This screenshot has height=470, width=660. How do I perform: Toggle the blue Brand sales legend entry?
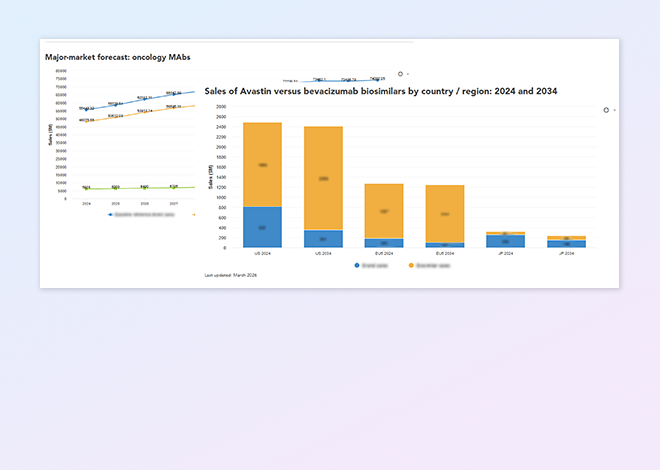[x=371, y=266]
